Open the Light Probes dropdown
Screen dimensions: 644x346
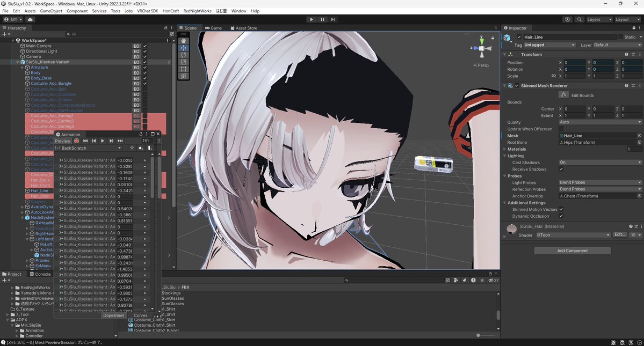click(600, 182)
